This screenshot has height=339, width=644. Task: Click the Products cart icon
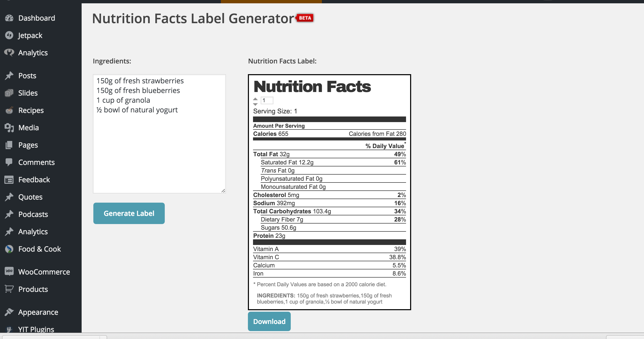point(9,289)
